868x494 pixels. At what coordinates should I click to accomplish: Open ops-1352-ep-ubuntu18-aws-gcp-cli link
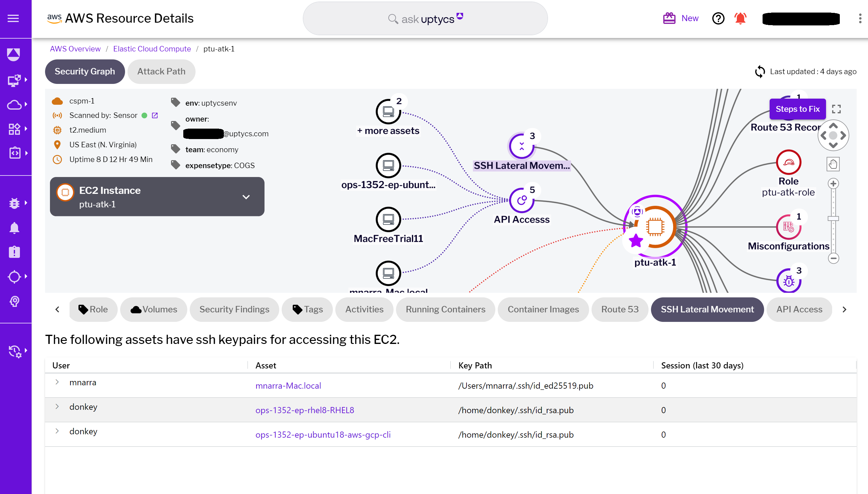pyautogui.click(x=322, y=434)
